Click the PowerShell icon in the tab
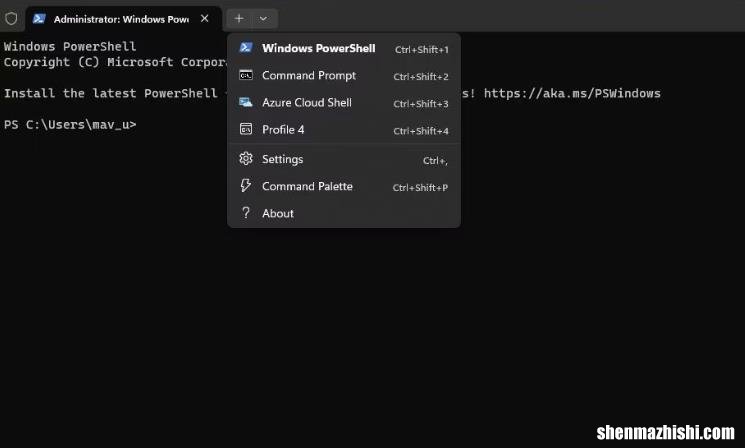The width and height of the screenshot is (745, 448). 39,19
